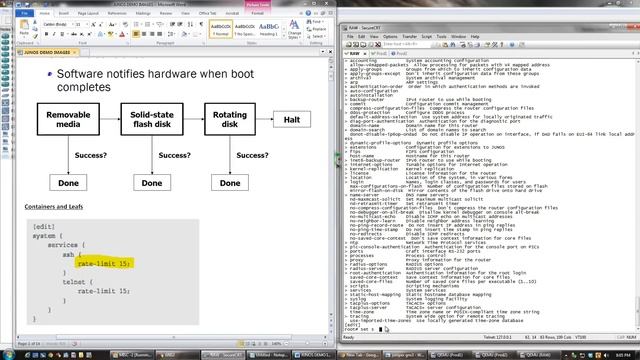Image resolution: width=640 pixels, height=360 pixels.
Task: Click the Sort icon in Paragraph group
Action: [x=190, y=24]
